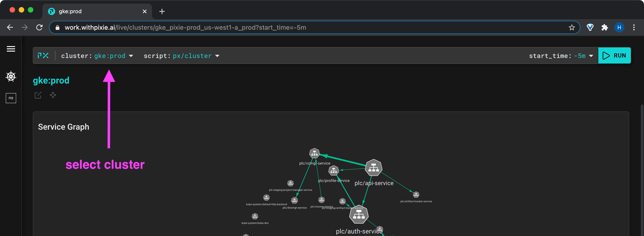Click the Kubernetes cluster helm icon

click(x=11, y=76)
